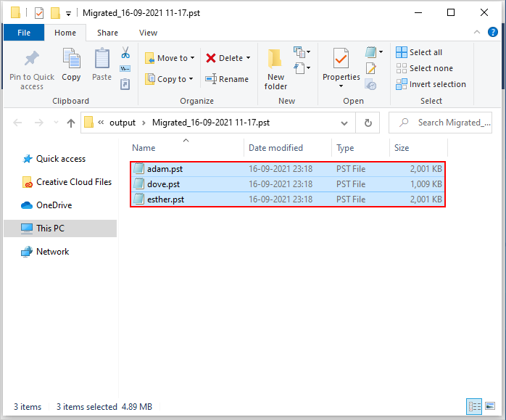506x420 pixels.
Task: Click Invert selection
Action: [x=431, y=84]
